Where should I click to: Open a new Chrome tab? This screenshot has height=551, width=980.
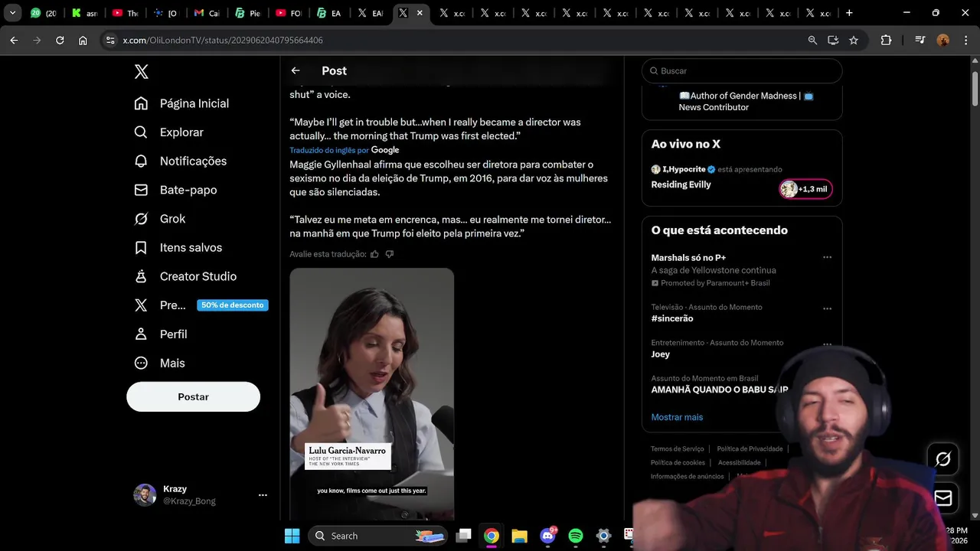(x=849, y=13)
